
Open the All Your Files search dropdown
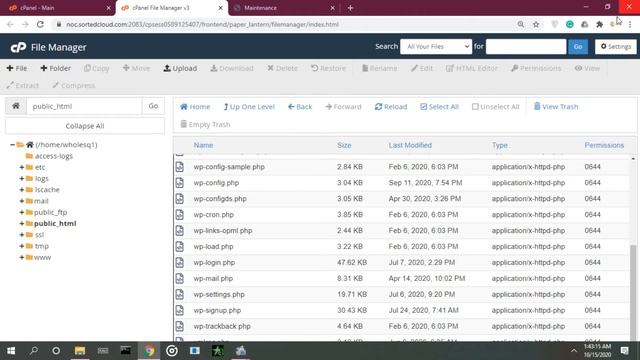click(x=436, y=47)
